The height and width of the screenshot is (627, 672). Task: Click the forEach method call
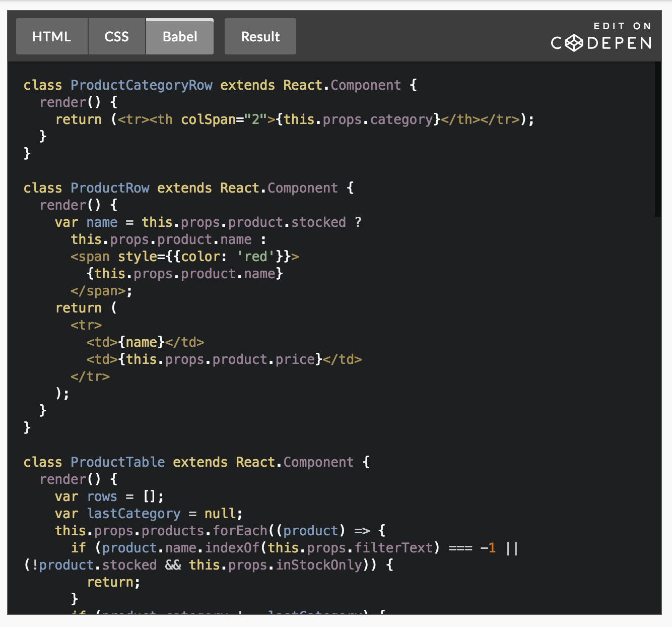pyautogui.click(x=240, y=531)
